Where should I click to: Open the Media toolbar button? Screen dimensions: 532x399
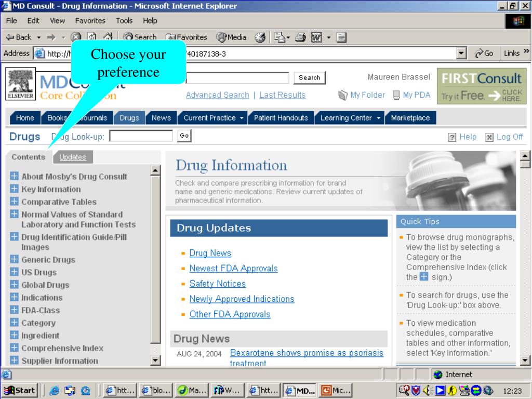[x=231, y=37]
